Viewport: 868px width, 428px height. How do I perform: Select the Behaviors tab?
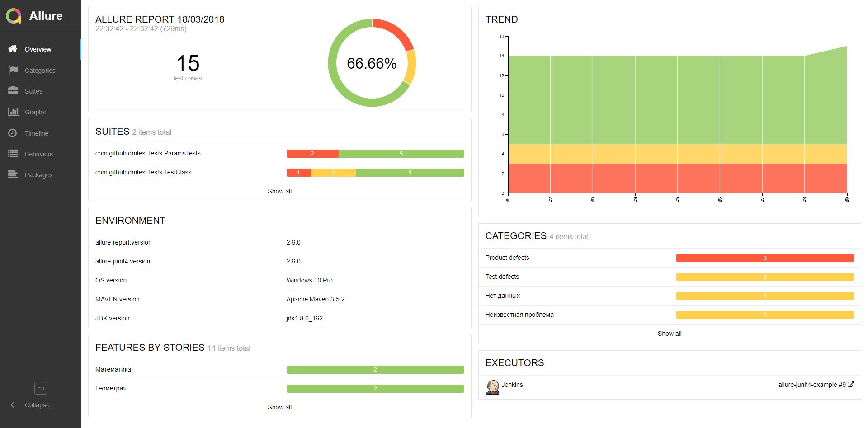click(41, 154)
